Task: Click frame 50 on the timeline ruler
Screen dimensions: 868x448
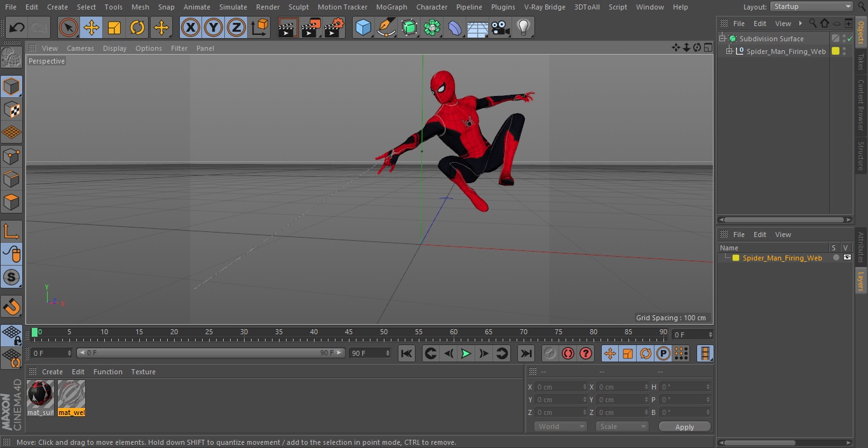Action: [x=383, y=332]
